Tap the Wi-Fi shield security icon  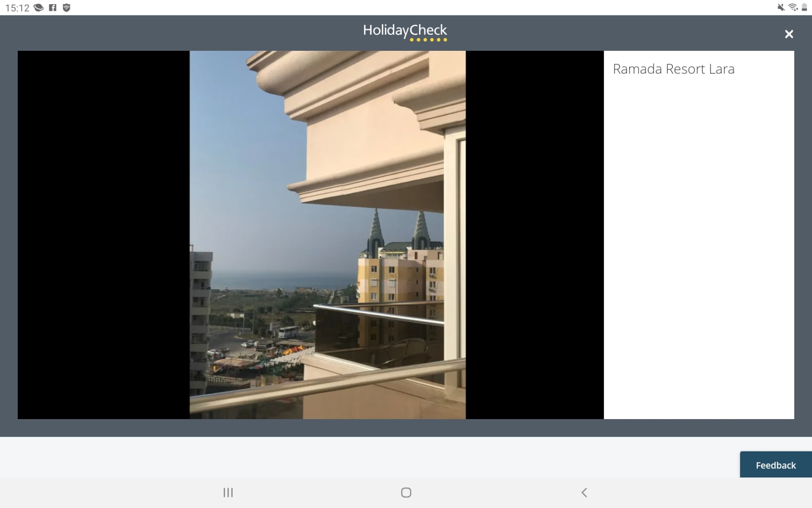(66, 8)
